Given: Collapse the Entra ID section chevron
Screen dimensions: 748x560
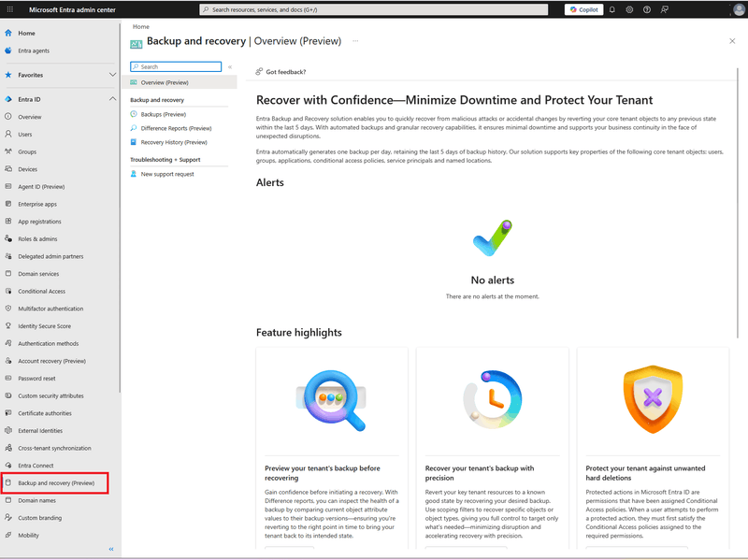Looking at the screenshot, I should tap(112, 99).
